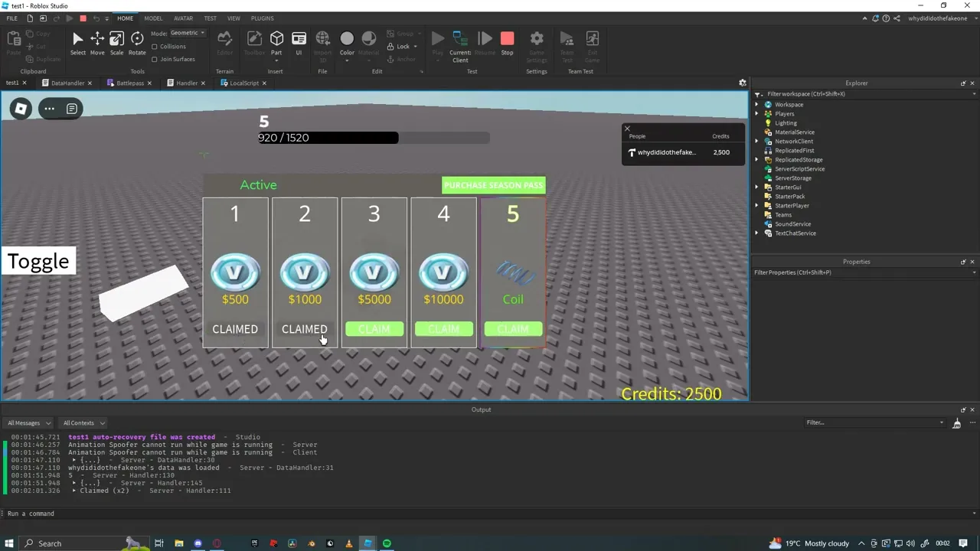Close the player list with the X

[627, 129]
